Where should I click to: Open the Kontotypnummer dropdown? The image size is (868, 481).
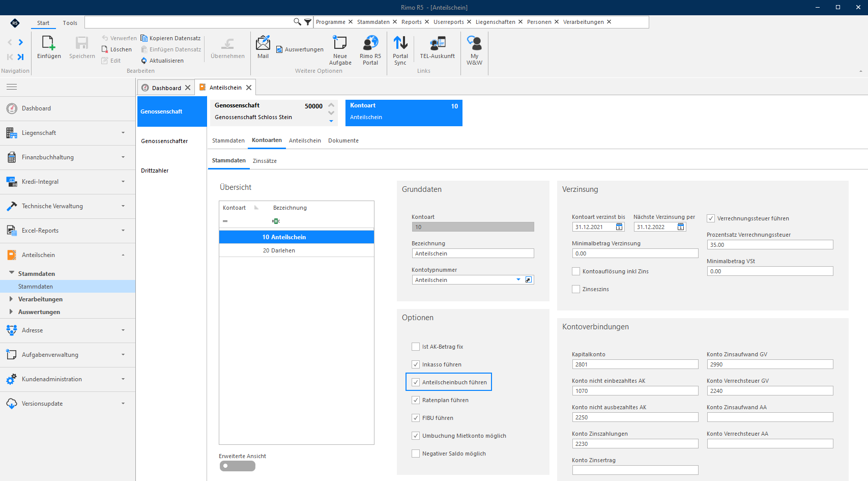(x=518, y=280)
